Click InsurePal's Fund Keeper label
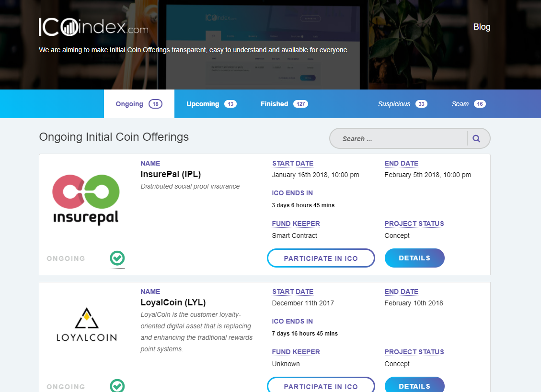The image size is (541, 392). click(x=296, y=224)
